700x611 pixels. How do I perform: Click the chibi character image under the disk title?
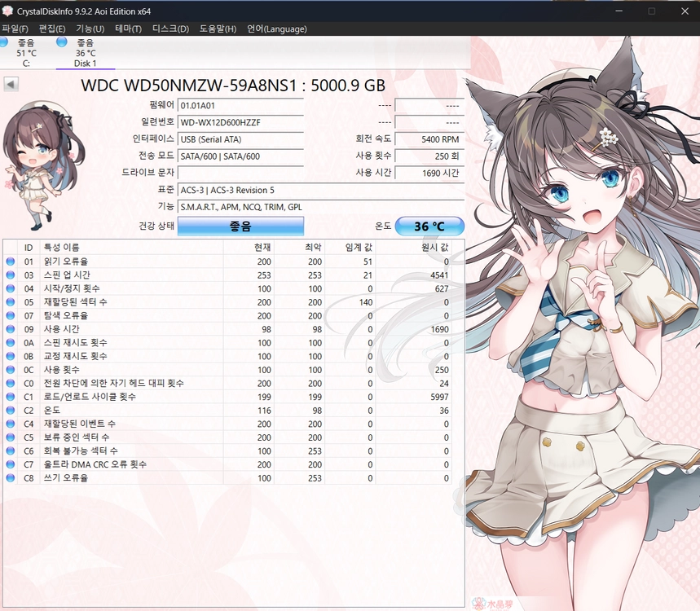pos(43,165)
